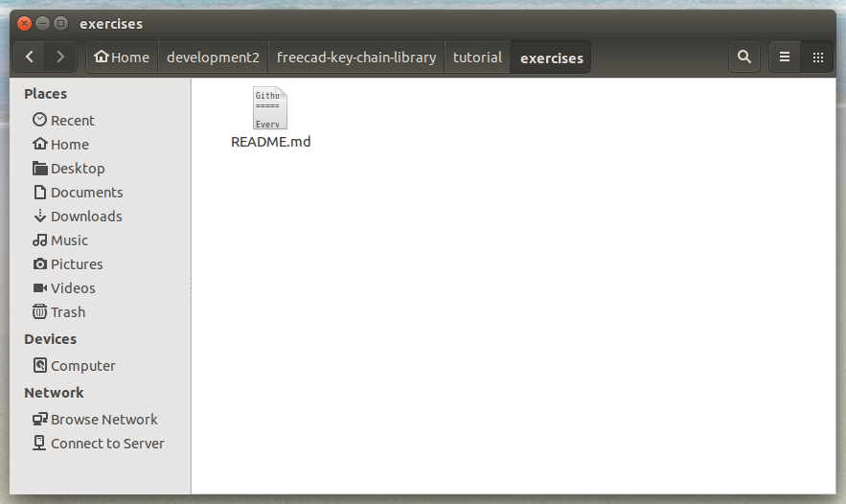846x504 pixels.
Task: Open Pictures in the sidebar
Action: point(100,264)
